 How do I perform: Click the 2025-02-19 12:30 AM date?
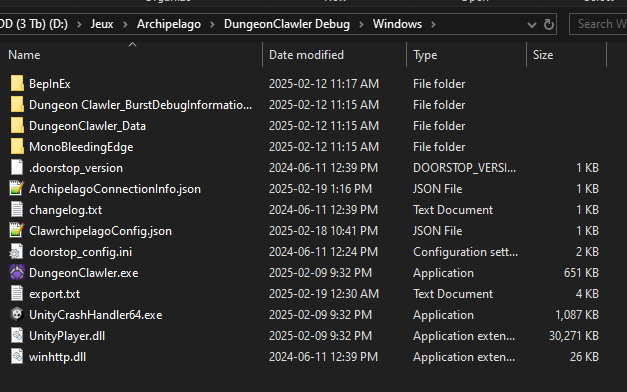tap(323, 294)
